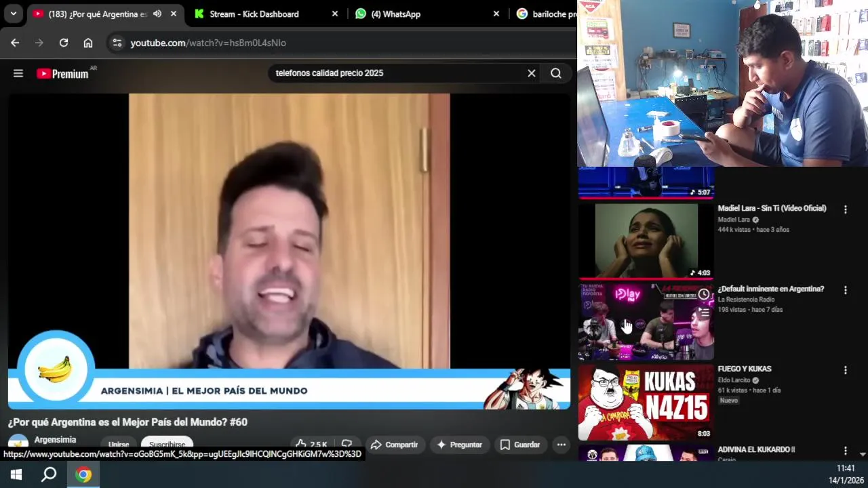
Task: Click the video title ¿Por qué Argentina
Action: (127, 422)
